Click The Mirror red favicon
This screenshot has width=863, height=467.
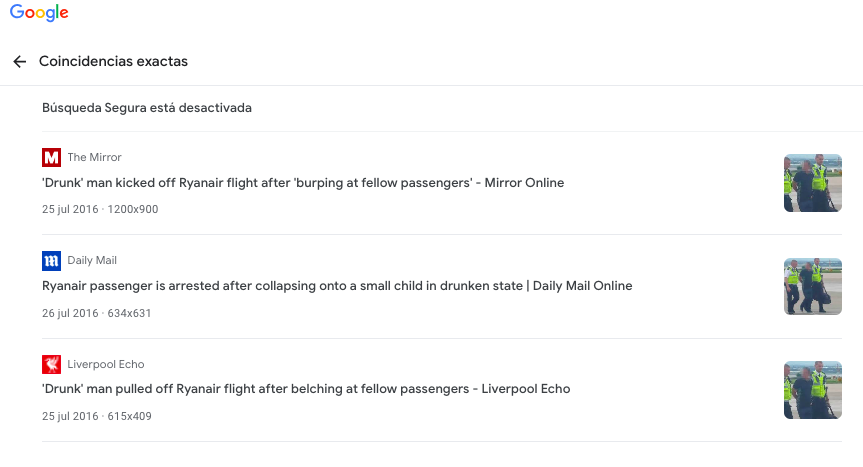51,157
